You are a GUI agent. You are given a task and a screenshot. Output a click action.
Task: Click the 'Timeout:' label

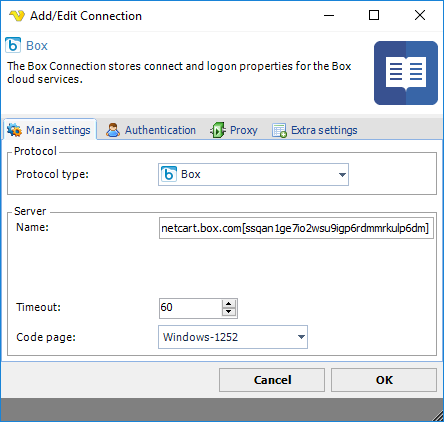coord(39,307)
